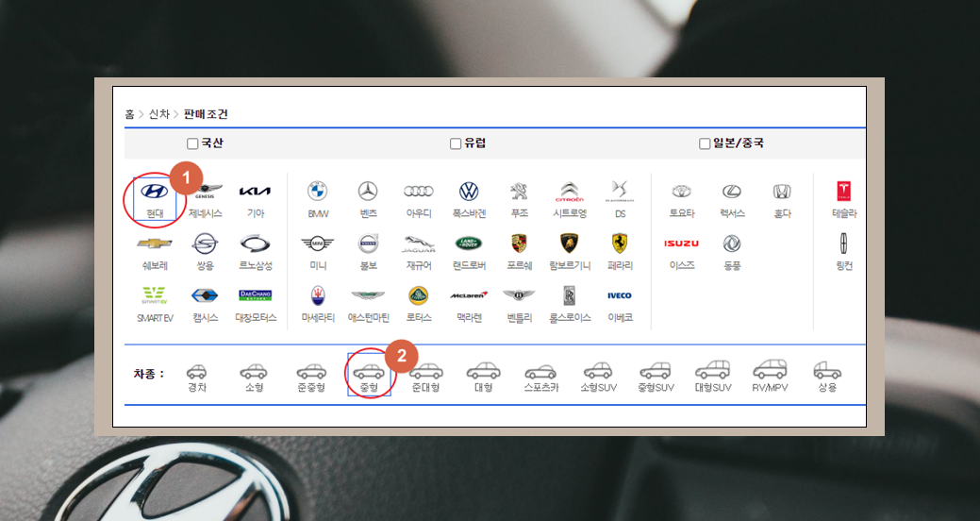Choose the Rolls-Royce (롤스로이스) logo
This screenshot has width=980, height=521.
570,295
